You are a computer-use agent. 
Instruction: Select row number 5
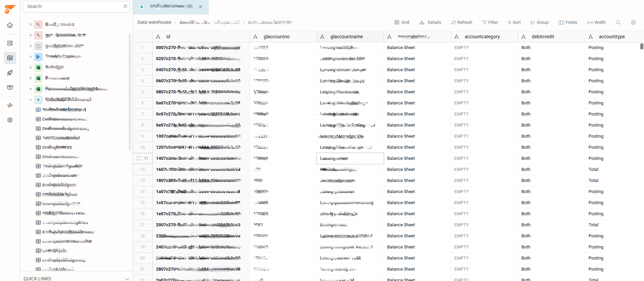[142, 92]
